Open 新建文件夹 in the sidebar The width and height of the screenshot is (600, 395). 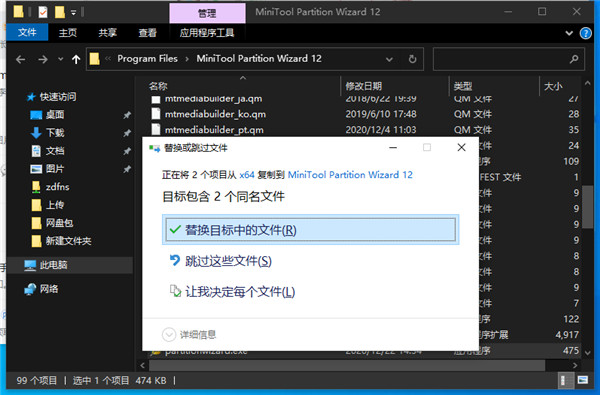[68, 241]
